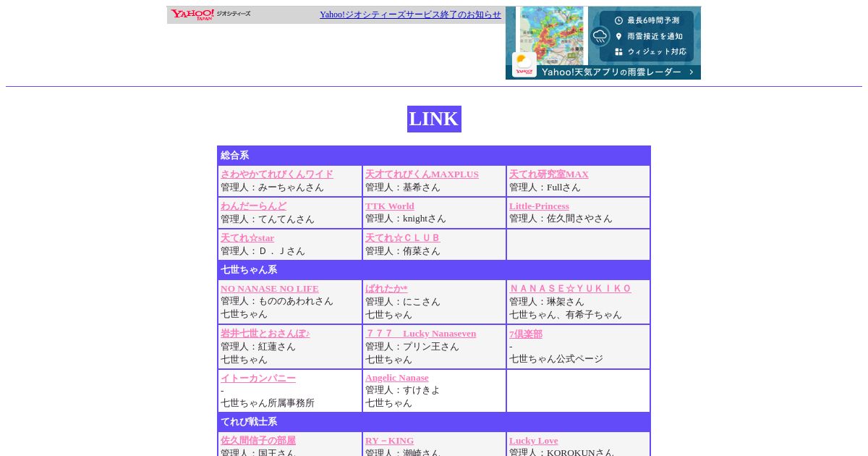The width and height of the screenshot is (868, 456).
Task: Click the 雨雲接近を通知 label in the ad
Action: coord(655,36)
